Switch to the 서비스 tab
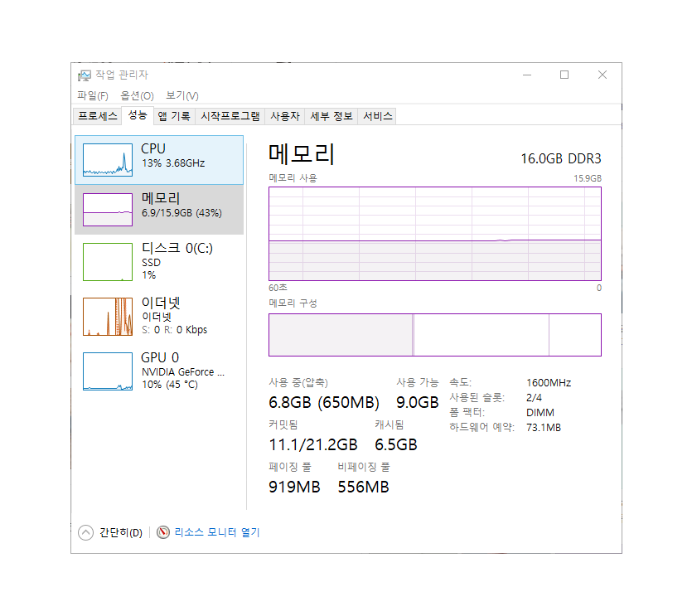Image resolution: width=692 pixels, height=616 pixels. coord(377,116)
